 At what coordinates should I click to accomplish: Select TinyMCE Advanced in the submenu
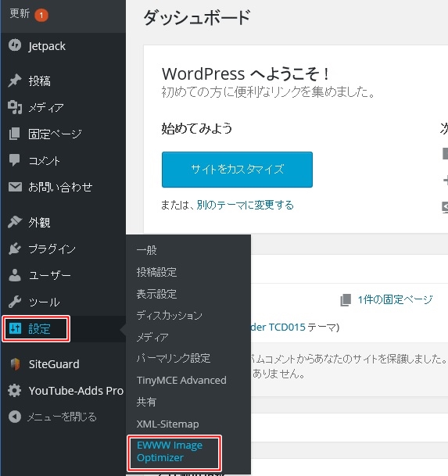coord(181,380)
